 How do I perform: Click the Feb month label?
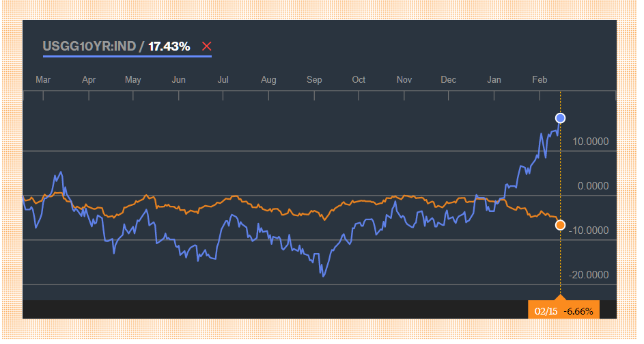pos(540,80)
